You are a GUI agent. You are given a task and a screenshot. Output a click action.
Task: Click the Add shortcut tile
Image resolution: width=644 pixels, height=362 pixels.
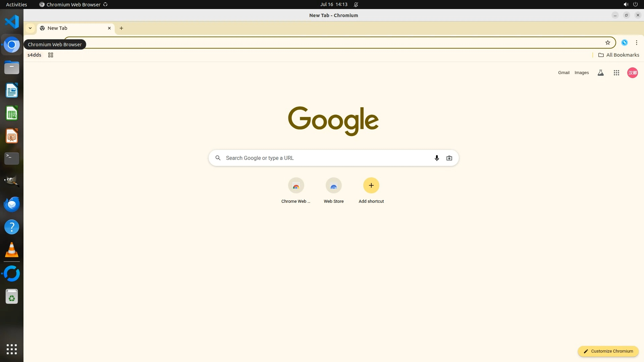pyautogui.click(x=371, y=186)
